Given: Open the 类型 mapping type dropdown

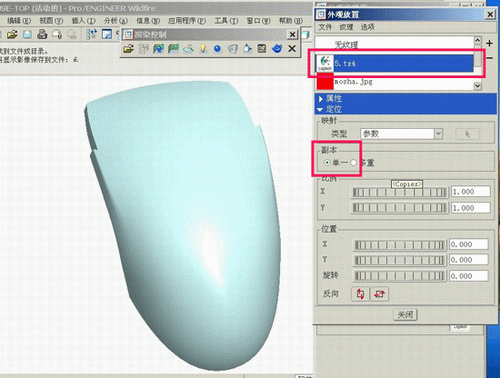Looking at the screenshot, I should (439, 134).
